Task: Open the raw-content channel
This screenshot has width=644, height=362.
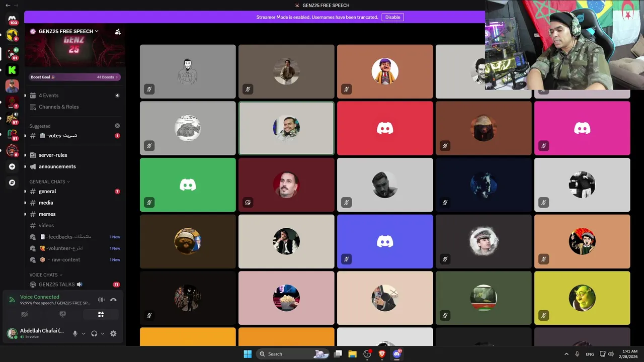Action: coord(74,259)
